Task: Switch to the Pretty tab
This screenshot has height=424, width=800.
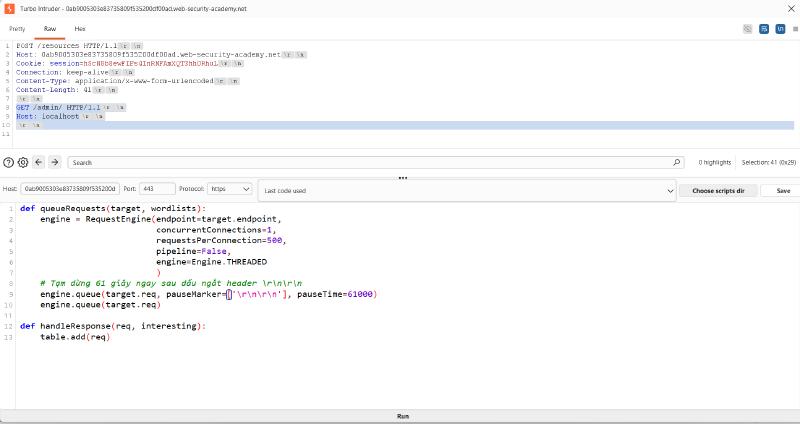Action: pyautogui.click(x=17, y=29)
